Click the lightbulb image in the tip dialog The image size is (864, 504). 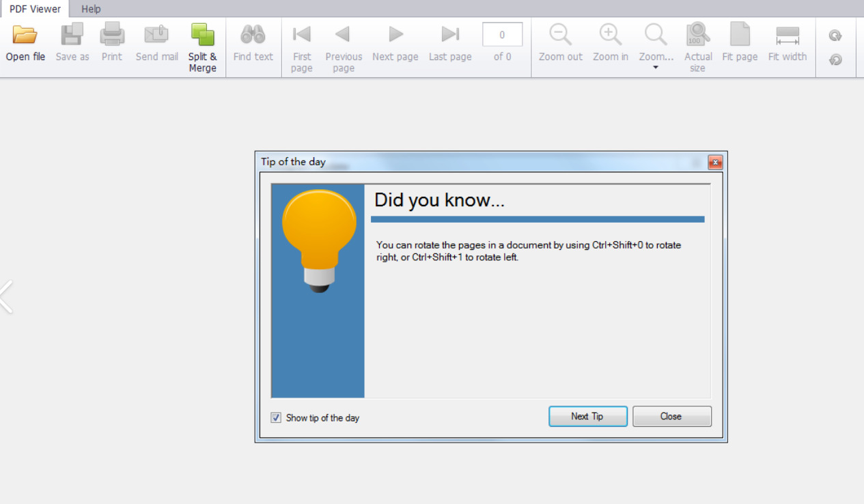click(x=319, y=241)
